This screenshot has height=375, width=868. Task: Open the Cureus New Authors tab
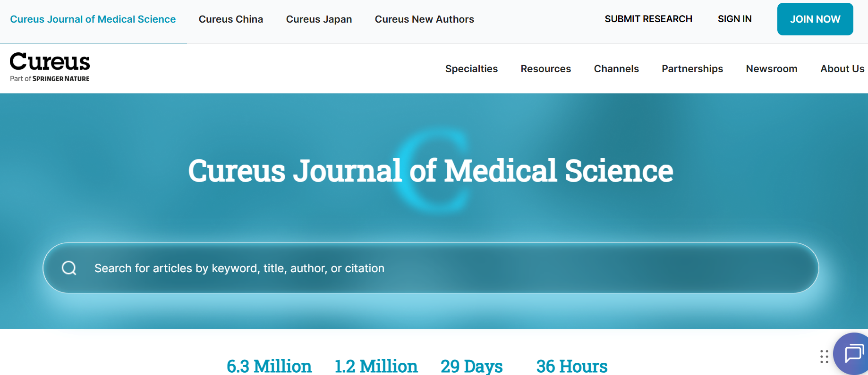(x=424, y=19)
